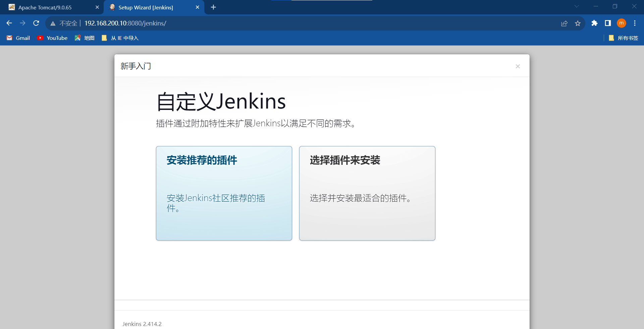Choose 选择插件来安装 option
The image size is (644, 329).
click(x=367, y=193)
